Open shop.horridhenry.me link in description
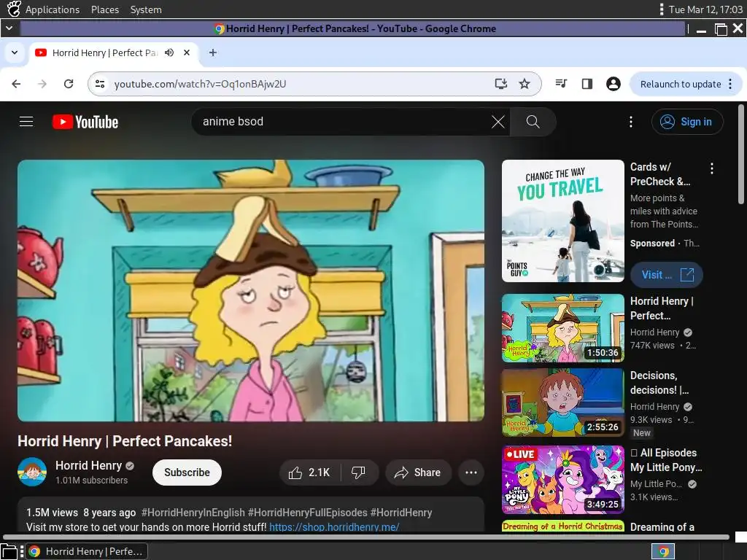747x560 pixels. (334, 526)
